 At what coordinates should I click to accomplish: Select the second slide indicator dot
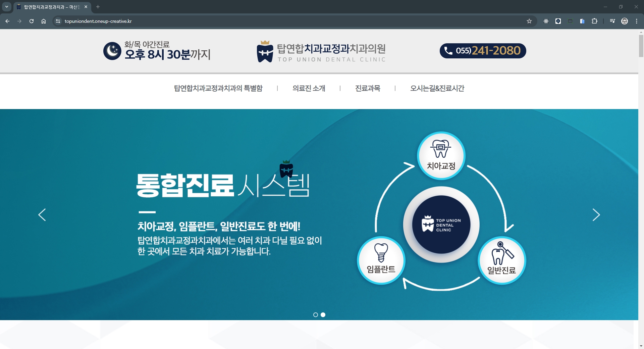point(323,315)
